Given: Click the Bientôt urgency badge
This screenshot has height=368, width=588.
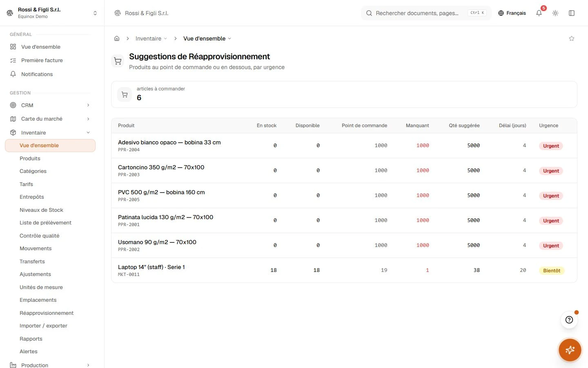Looking at the screenshot, I should coord(552,271).
